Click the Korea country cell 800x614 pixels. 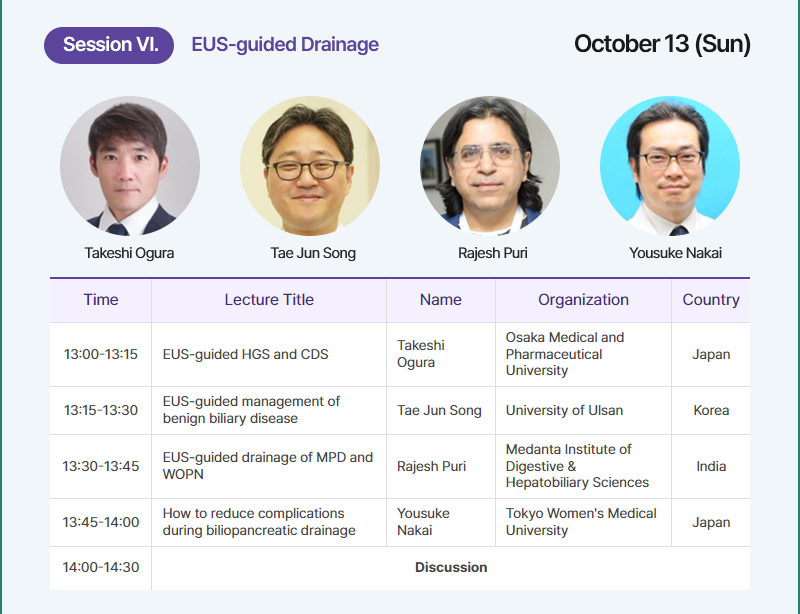(x=711, y=410)
